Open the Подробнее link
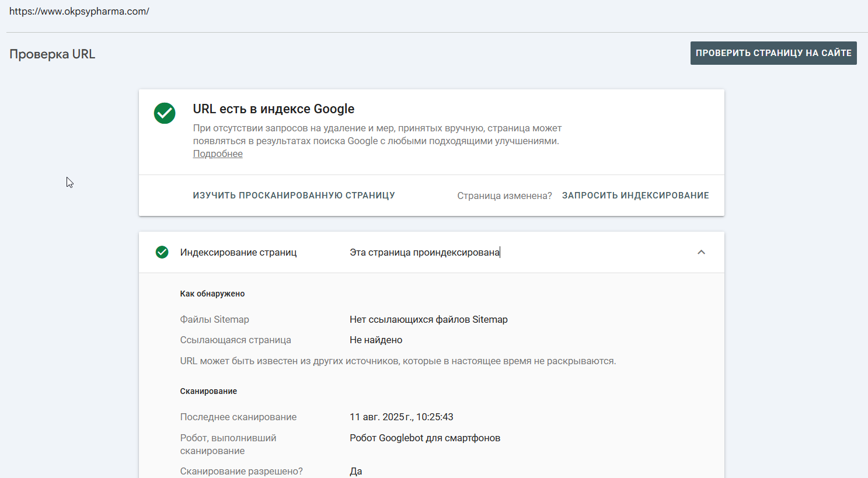The width and height of the screenshot is (868, 478). (x=218, y=154)
